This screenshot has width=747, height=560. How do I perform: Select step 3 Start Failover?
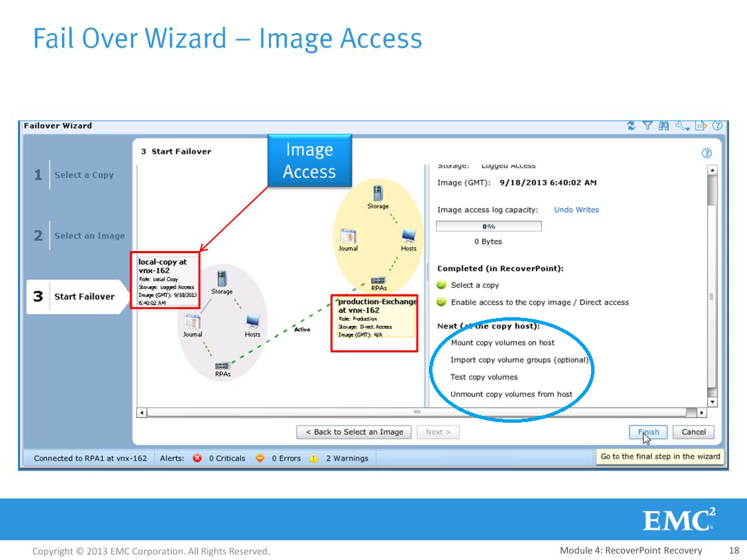point(77,297)
